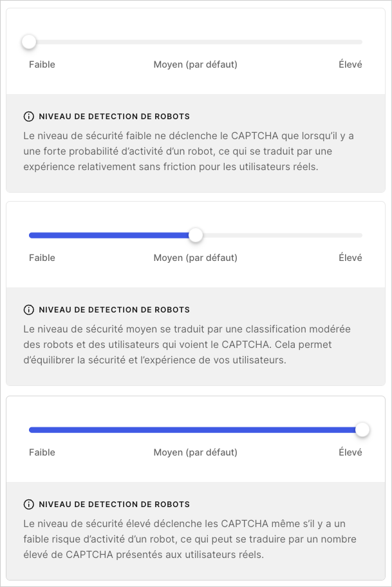The height and width of the screenshot is (587, 392).
Task: Click the top slider handle set to Faible
Action: 28,41
